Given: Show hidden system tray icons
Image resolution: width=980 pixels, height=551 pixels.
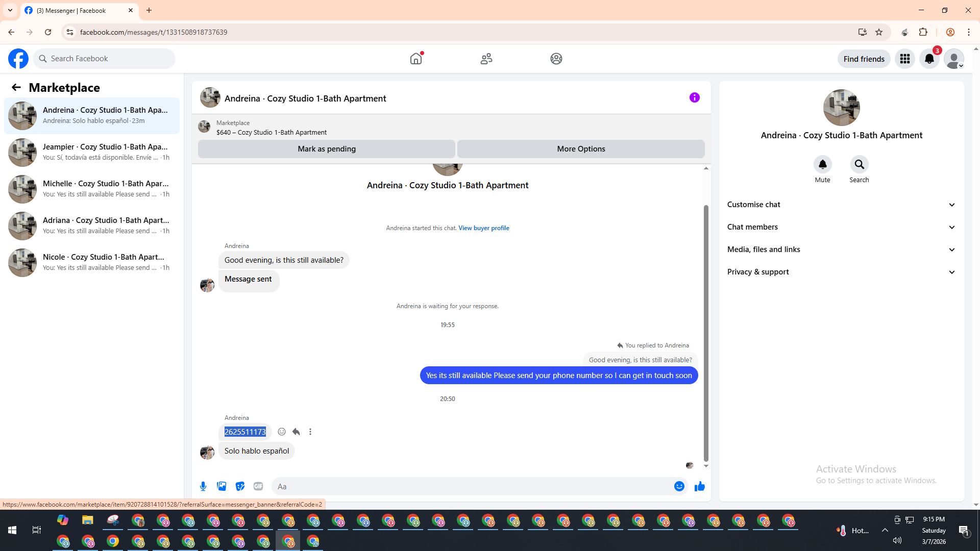Looking at the screenshot, I should [885, 530].
